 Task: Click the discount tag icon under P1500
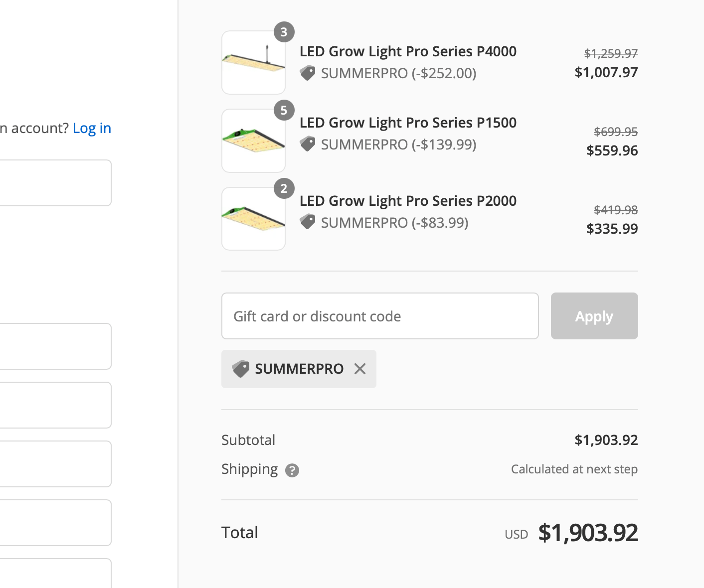[x=308, y=145]
